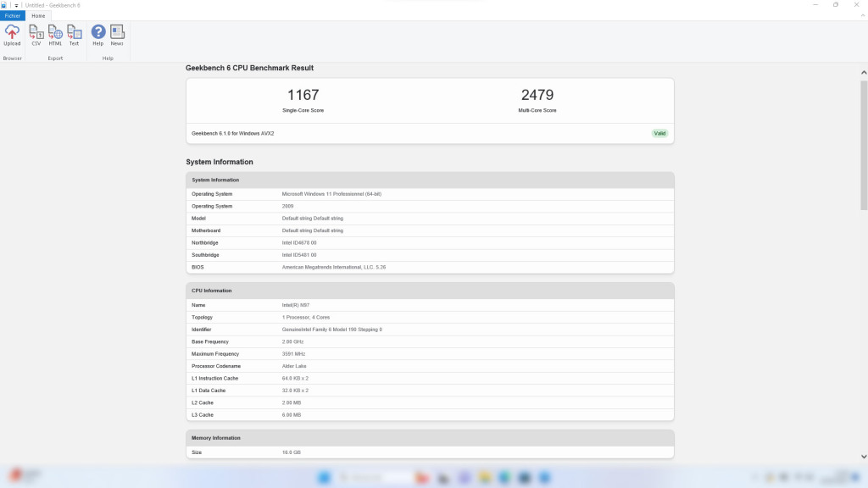The width and height of the screenshot is (868, 488).
Task: Click the Geekbench 6 CPU Benchmark Result heading
Action: point(249,68)
